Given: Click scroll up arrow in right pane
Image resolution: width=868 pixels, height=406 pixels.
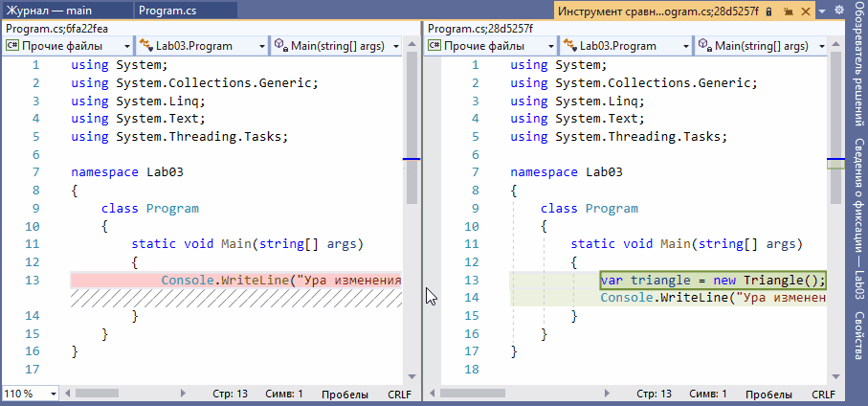Looking at the screenshot, I should 835,46.
